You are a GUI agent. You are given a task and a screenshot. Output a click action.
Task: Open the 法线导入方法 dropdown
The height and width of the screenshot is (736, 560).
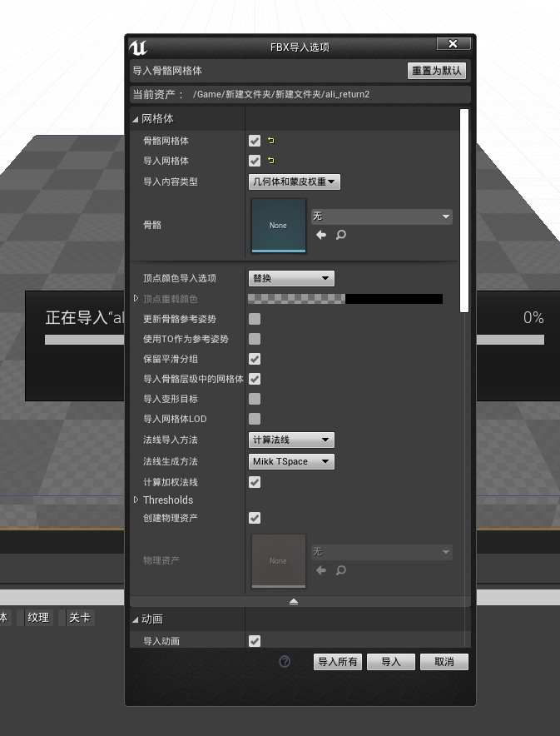pyautogui.click(x=291, y=440)
